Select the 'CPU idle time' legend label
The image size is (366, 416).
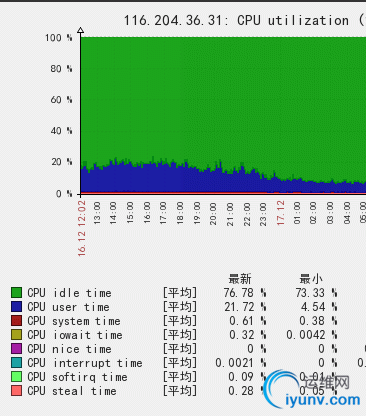point(69,293)
